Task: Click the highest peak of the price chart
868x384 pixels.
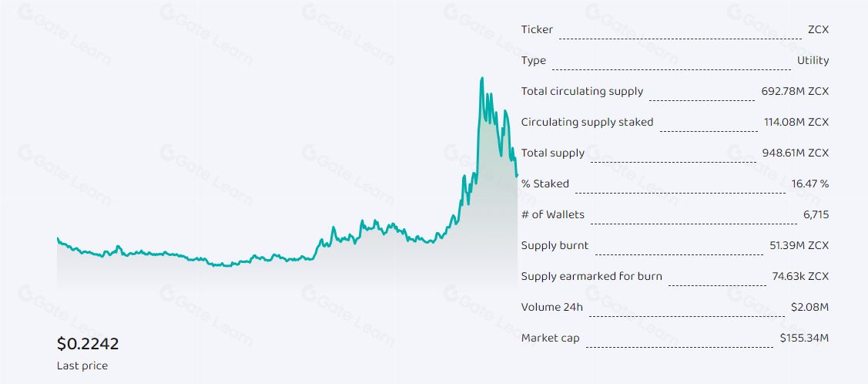Action: [x=482, y=79]
